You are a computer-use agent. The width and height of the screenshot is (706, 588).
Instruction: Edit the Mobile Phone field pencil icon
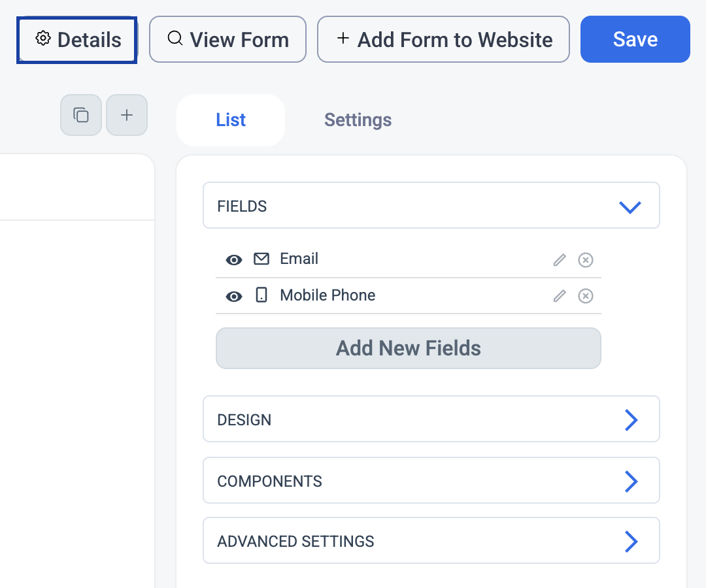[x=560, y=296]
